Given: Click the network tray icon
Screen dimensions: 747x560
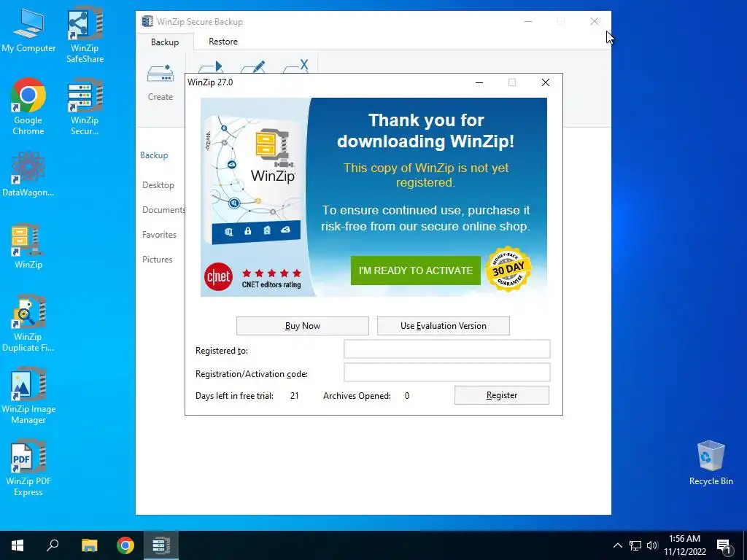Looking at the screenshot, I should click(635, 545).
